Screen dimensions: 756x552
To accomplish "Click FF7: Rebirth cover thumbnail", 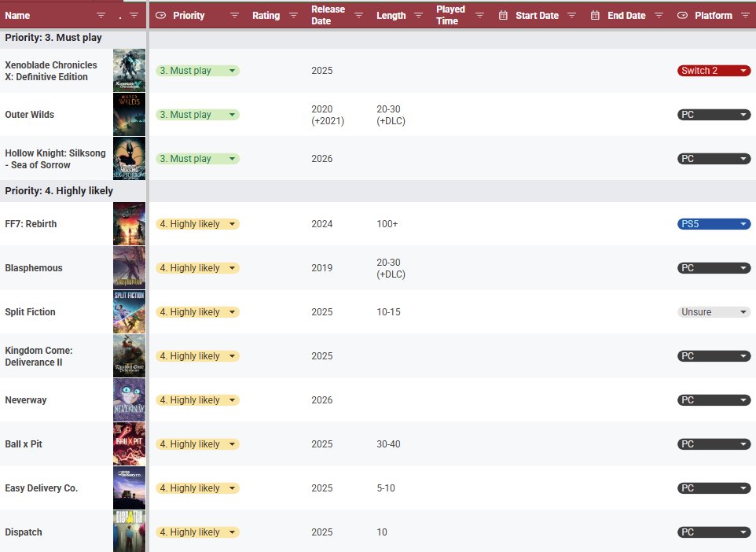I will pyautogui.click(x=129, y=224).
